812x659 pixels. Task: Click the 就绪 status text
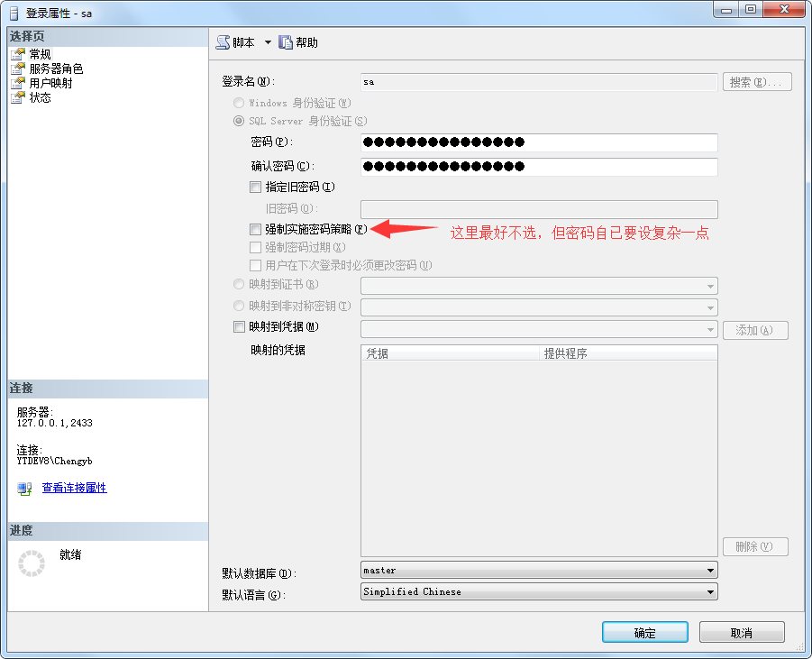tap(70, 554)
